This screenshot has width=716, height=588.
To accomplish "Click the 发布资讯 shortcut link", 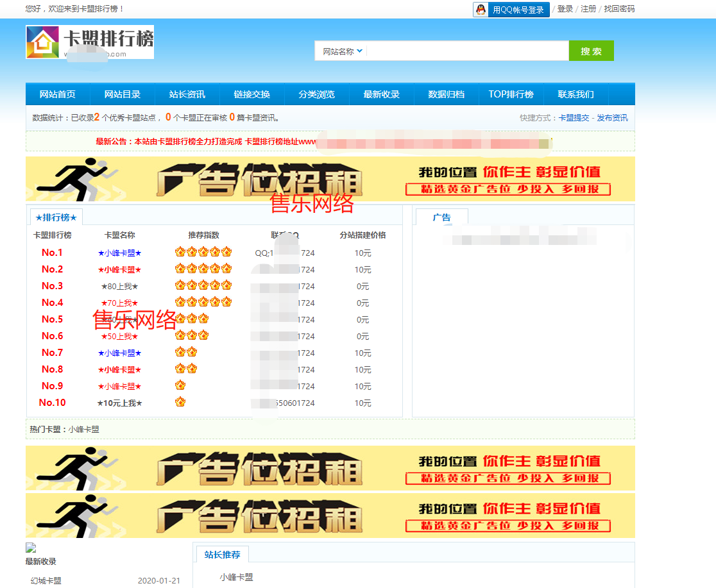I will pos(612,118).
